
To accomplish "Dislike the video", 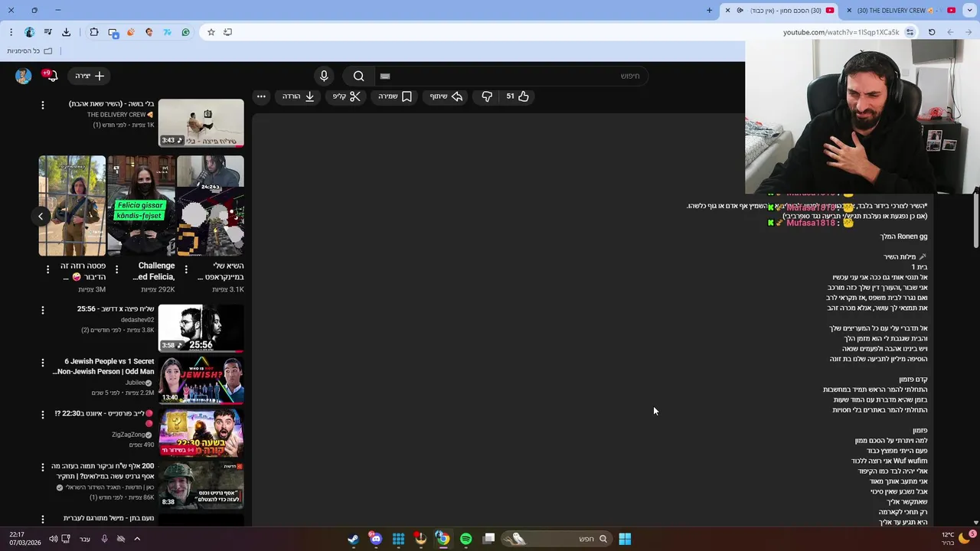I will (487, 96).
